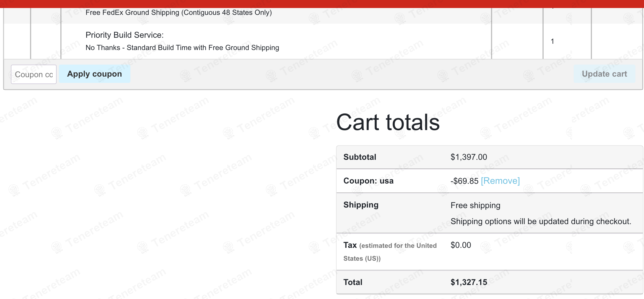Click the shipping options updated during checkout note

pos(541,222)
